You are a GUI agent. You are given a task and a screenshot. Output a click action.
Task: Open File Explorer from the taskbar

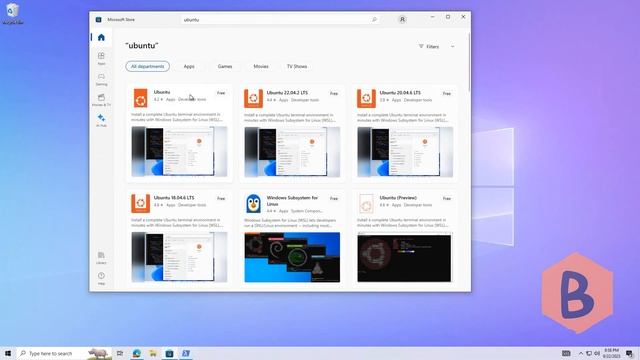point(153,353)
